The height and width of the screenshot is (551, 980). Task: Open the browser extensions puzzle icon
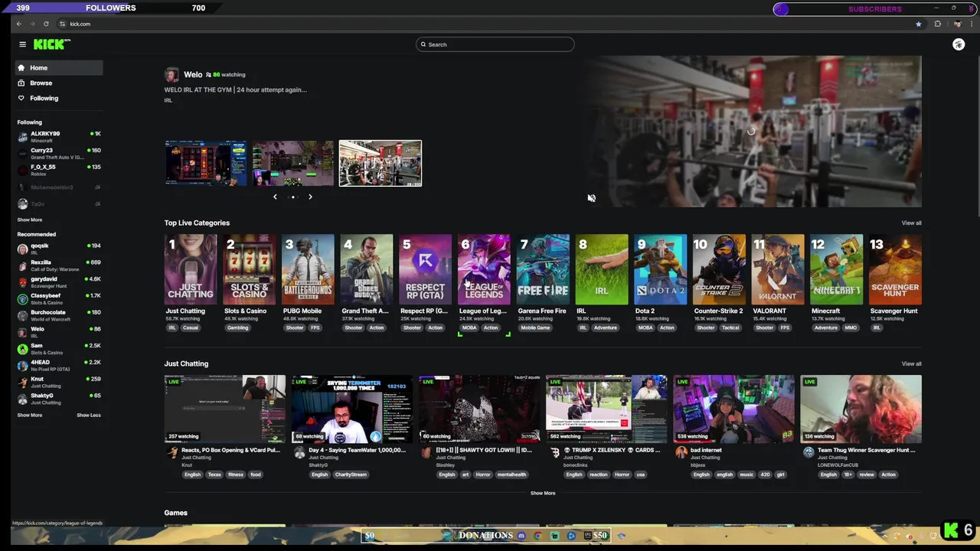[x=937, y=24]
